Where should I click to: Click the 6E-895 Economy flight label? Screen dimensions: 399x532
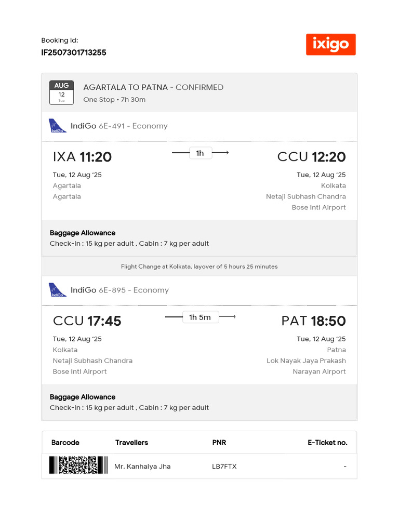point(134,290)
